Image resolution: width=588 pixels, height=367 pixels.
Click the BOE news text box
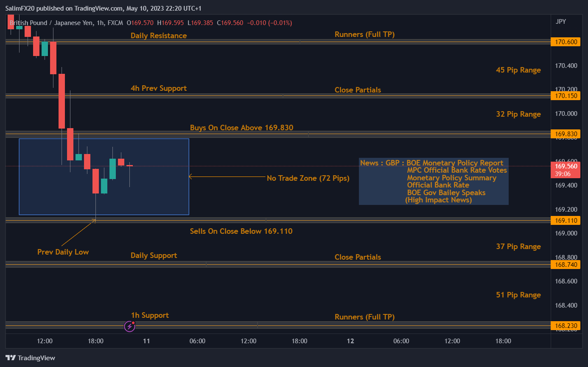coord(433,182)
